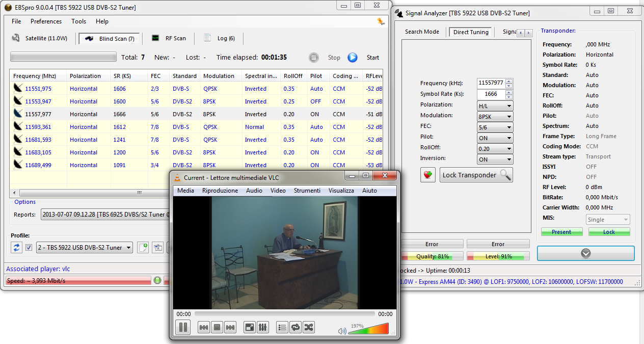Open the Help menu in EBSpro

tap(102, 21)
